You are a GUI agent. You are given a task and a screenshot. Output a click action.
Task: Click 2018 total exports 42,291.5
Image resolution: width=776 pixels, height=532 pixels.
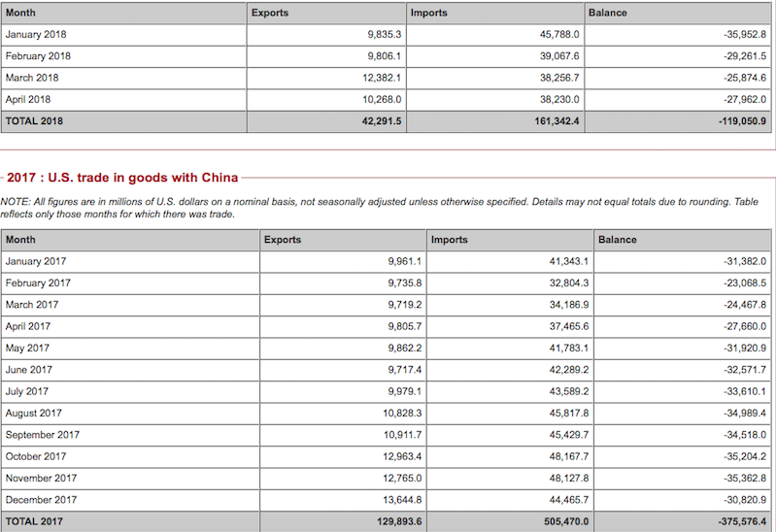(382, 121)
